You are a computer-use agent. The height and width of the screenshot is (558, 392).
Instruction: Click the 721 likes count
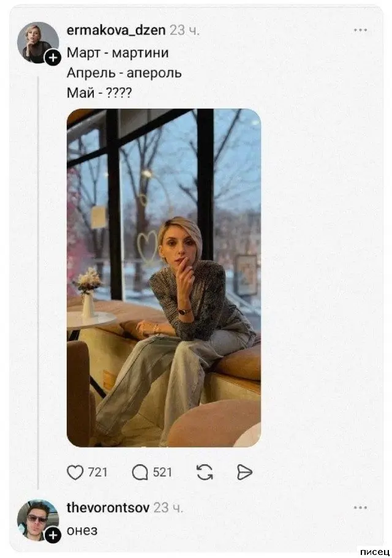98,472
